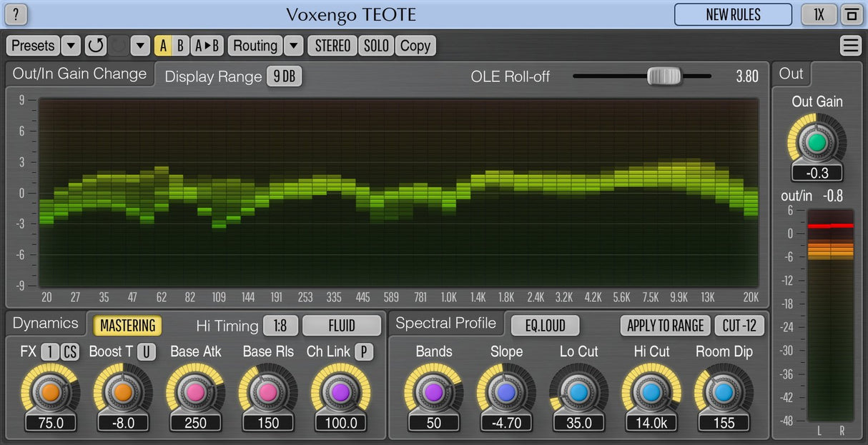Click the Room Dip knob
868x445 pixels.
tap(724, 392)
